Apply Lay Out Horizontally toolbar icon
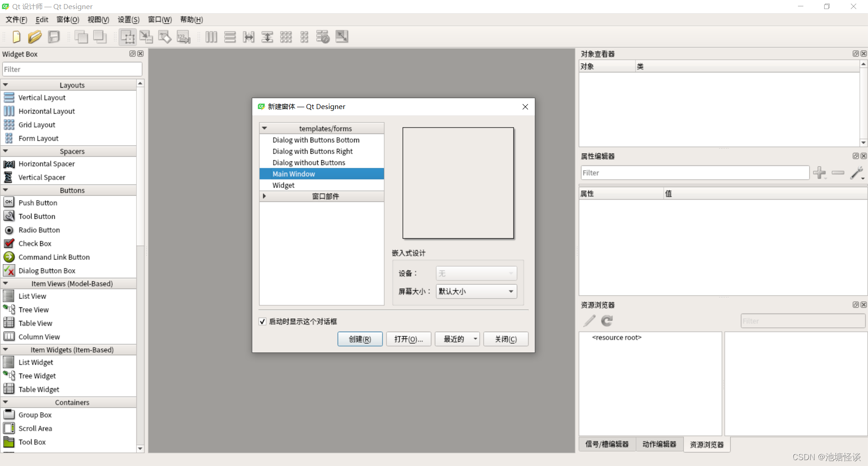Screen dimensions: 868x466 click(x=211, y=37)
